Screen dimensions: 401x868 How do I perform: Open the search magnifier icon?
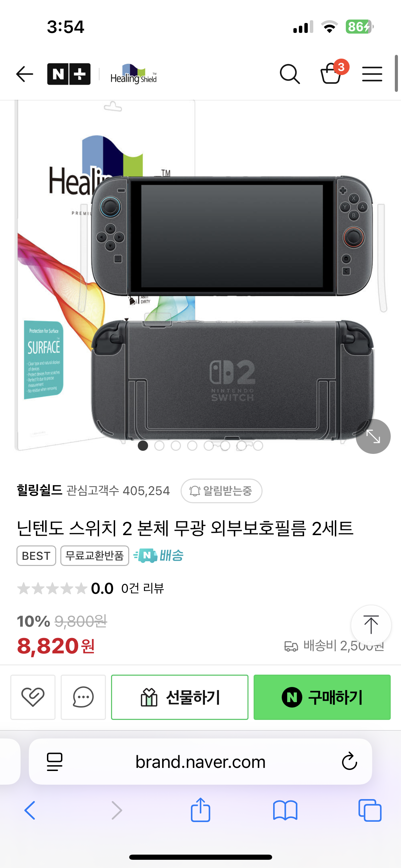point(290,74)
